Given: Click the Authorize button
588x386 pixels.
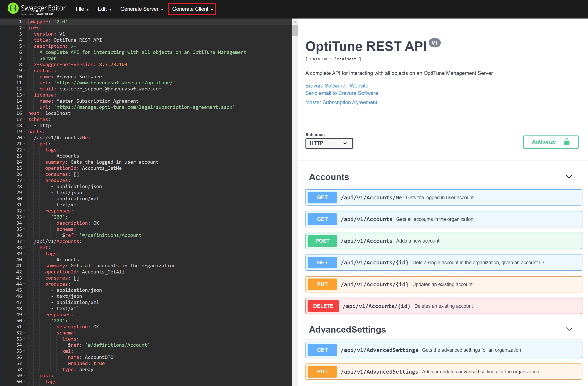Looking at the screenshot, I should tap(550, 142).
